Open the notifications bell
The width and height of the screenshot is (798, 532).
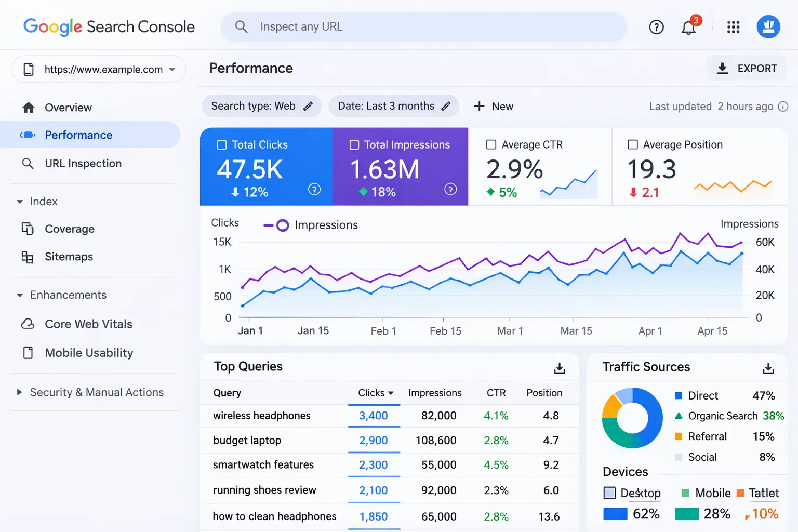(688, 27)
